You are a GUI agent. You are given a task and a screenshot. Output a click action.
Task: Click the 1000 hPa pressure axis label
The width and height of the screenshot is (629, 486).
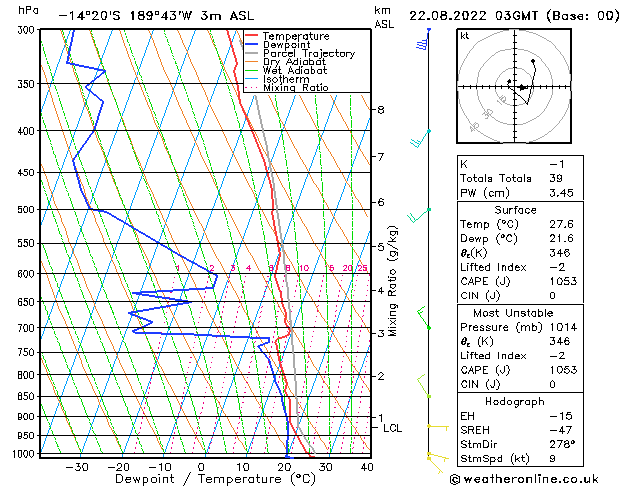26,454
